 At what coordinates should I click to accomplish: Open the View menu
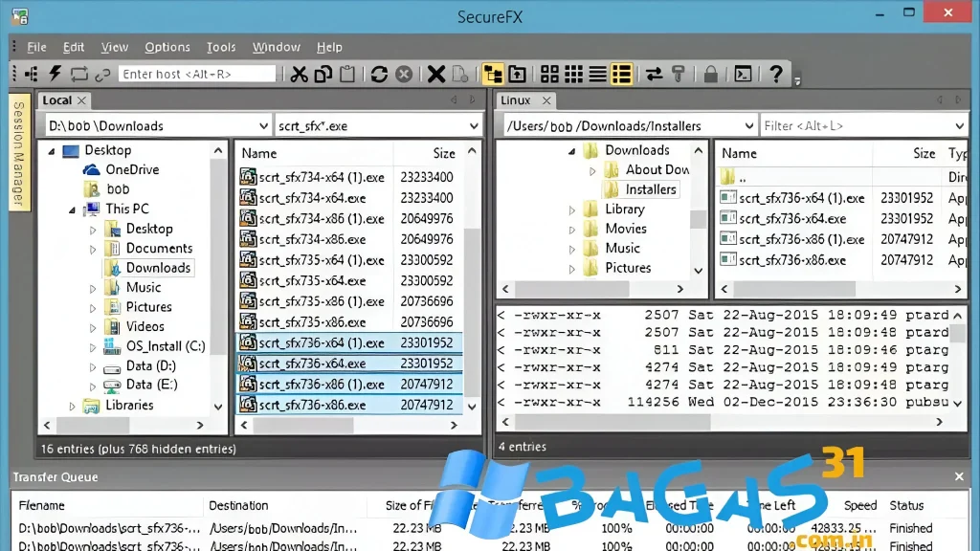[115, 47]
